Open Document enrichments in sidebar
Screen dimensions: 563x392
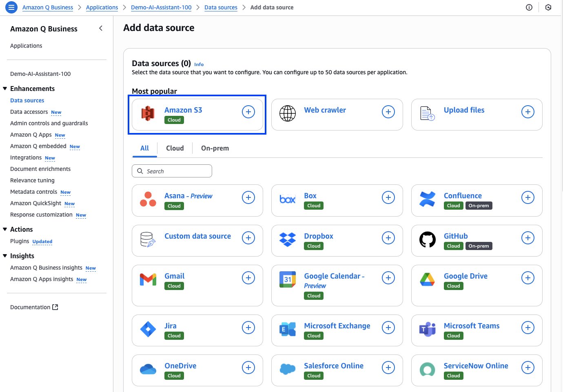pos(40,169)
